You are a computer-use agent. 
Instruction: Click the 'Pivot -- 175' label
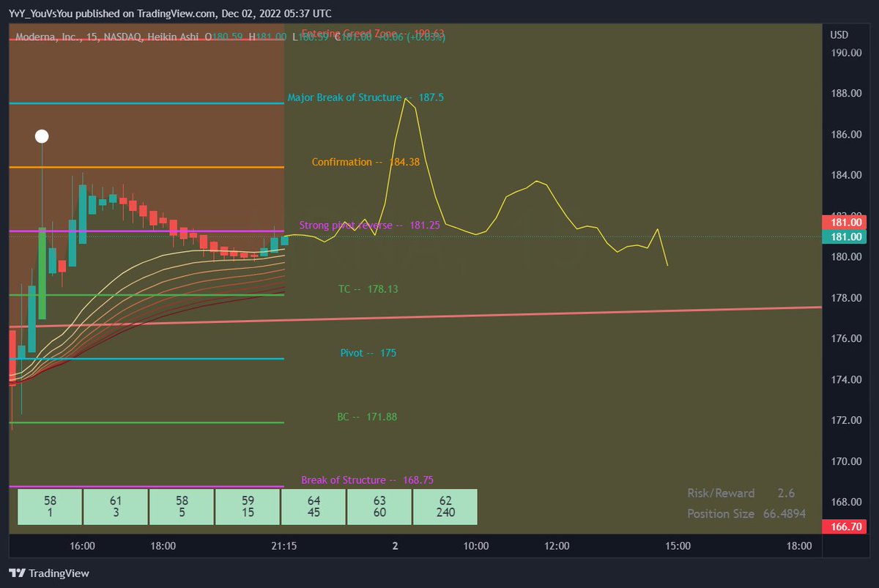[x=368, y=353]
